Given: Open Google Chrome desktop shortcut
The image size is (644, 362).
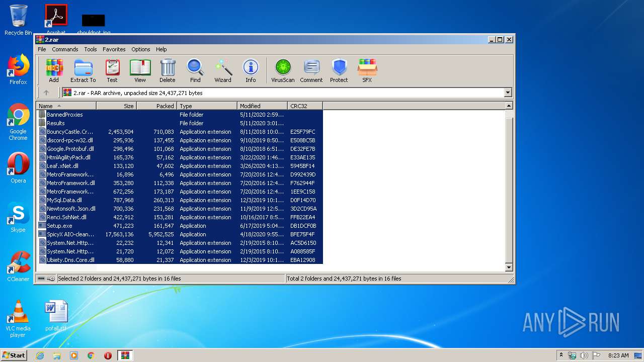Looking at the screenshot, I should coord(18,122).
